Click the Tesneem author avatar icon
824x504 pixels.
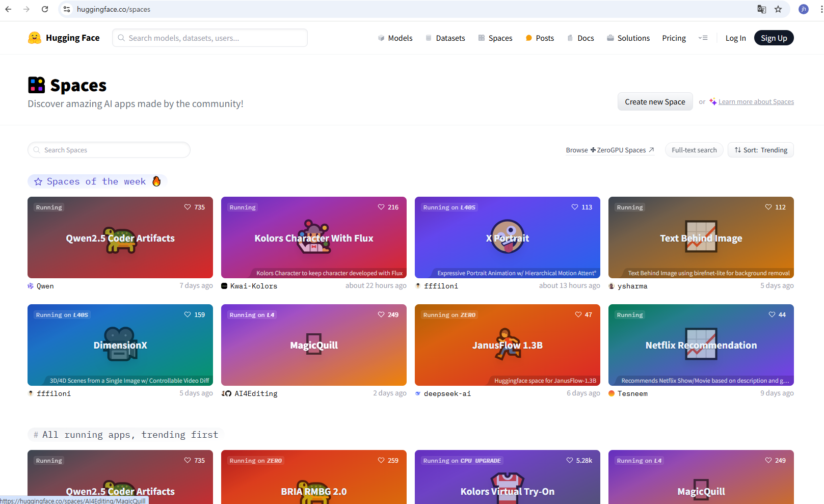(612, 393)
